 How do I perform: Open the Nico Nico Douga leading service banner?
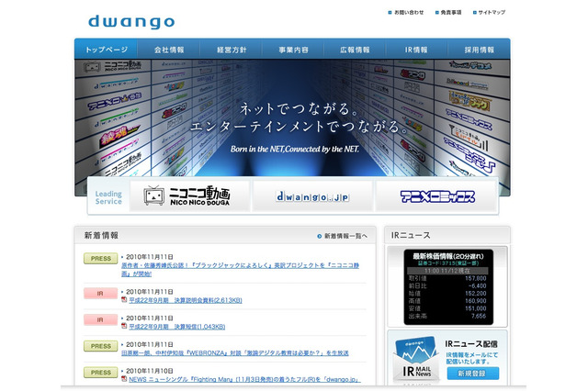[x=189, y=195]
